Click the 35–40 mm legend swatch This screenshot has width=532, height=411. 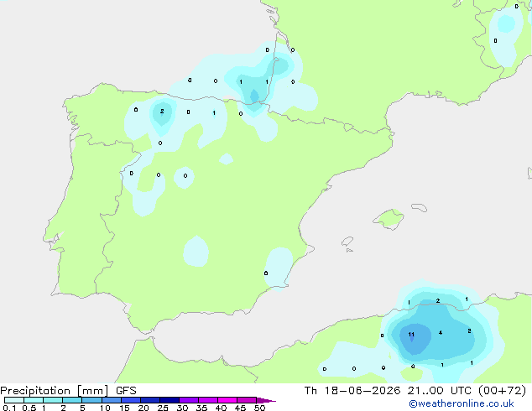208,400
